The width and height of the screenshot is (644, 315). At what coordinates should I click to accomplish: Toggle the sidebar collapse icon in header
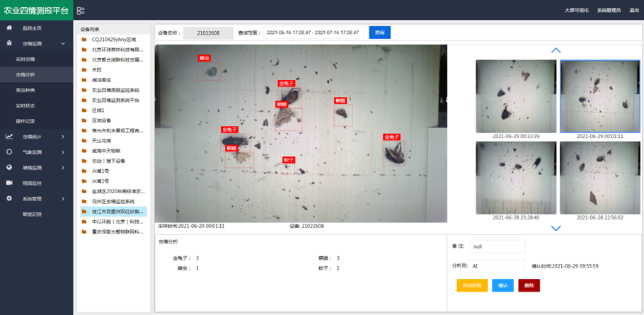[81, 11]
